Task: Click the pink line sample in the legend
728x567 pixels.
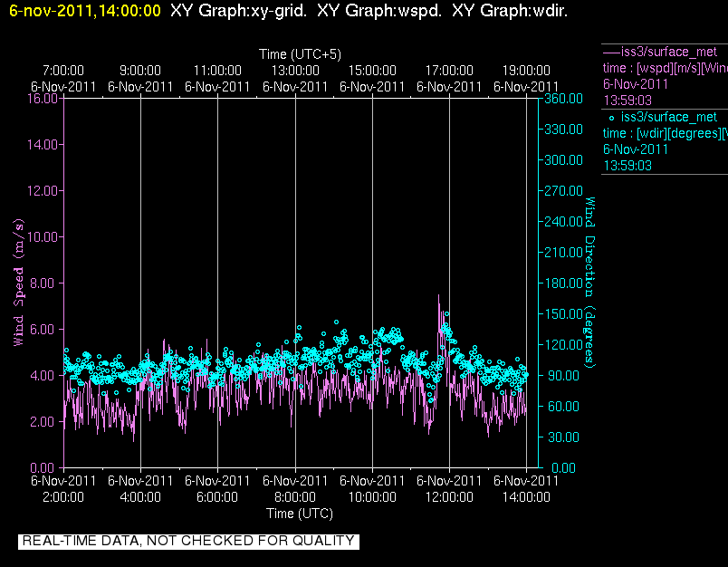Action: pyautogui.click(x=611, y=52)
